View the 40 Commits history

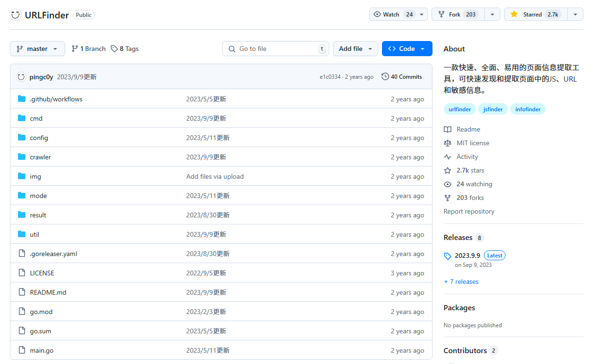pyautogui.click(x=402, y=76)
